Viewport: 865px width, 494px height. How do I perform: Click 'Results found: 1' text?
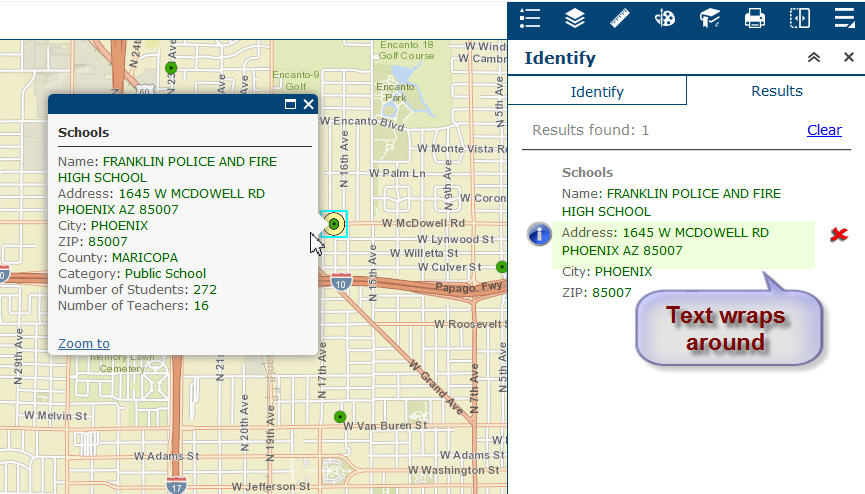pos(590,130)
